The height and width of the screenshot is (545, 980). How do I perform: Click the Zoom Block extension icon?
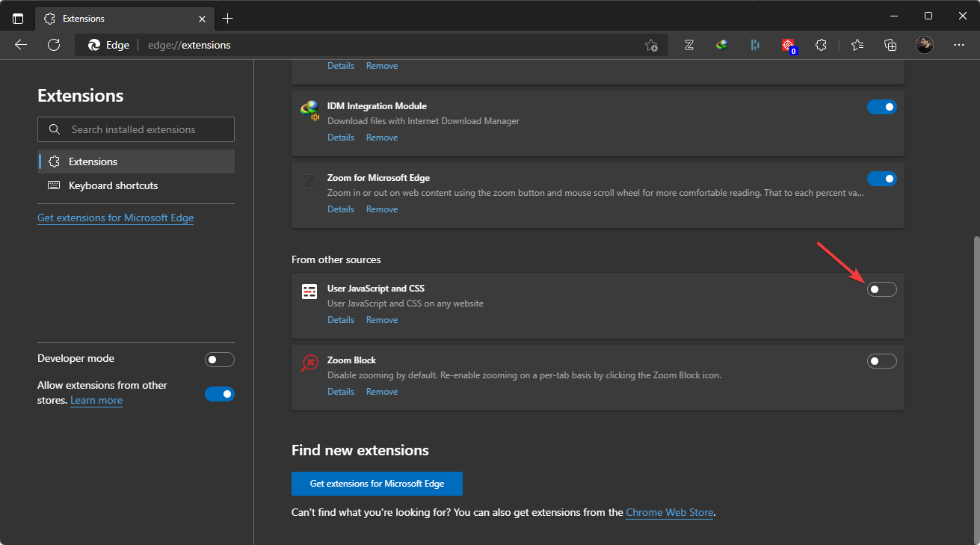coord(309,363)
